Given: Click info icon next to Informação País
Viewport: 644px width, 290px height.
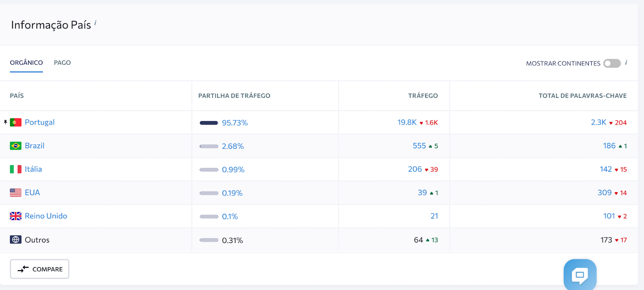Looking at the screenshot, I should coord(95,23).
